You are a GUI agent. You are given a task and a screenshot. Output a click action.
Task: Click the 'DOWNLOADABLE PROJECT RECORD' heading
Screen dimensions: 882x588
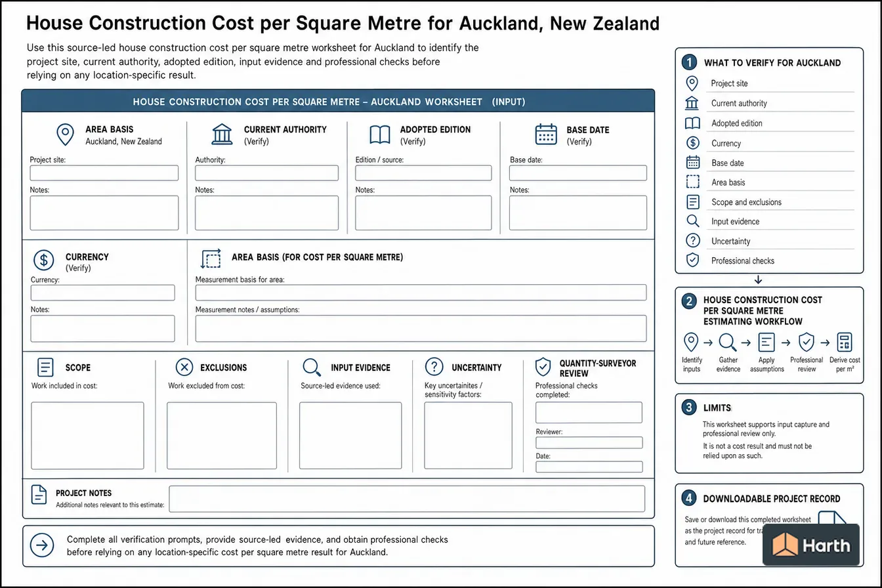coord(771,499)
